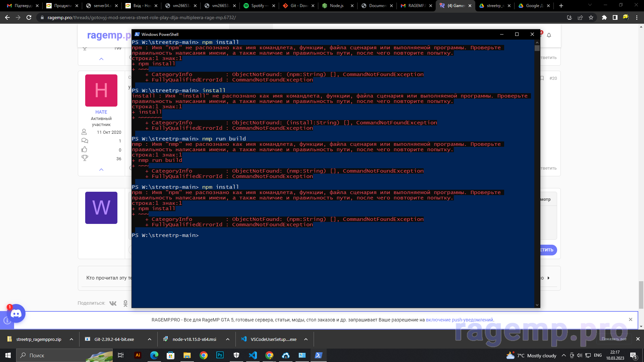Open Visual Studio Code from taskbar
This screenshot has width=644, height=362.
[x=253, y=355]
